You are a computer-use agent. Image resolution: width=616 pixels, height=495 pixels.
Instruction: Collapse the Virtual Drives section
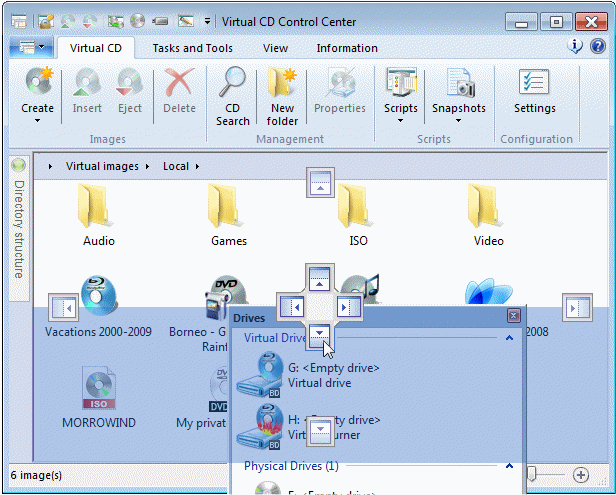509,339
